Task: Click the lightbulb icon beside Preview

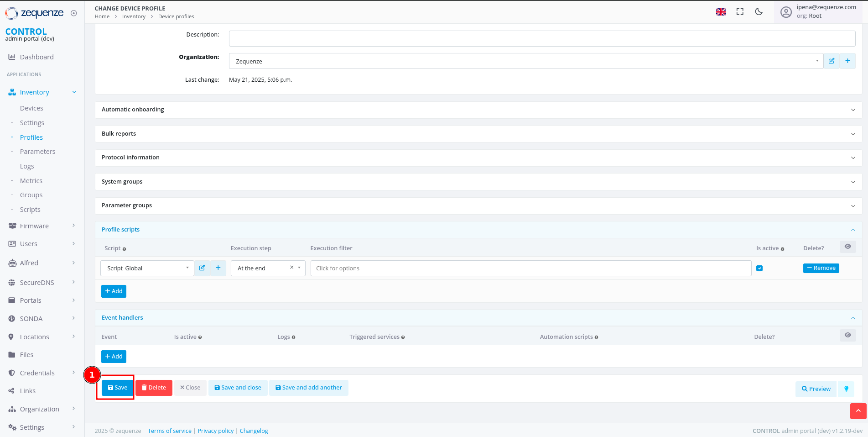Action: click(x=846, y=389)
